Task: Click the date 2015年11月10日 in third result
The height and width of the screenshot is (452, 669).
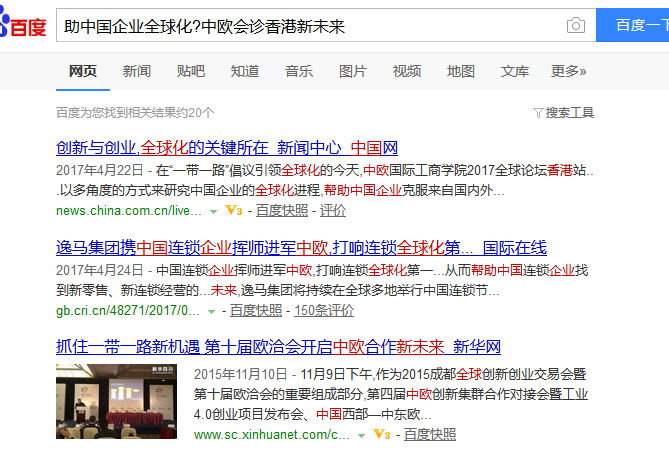Action: click(x=241, y=374)
